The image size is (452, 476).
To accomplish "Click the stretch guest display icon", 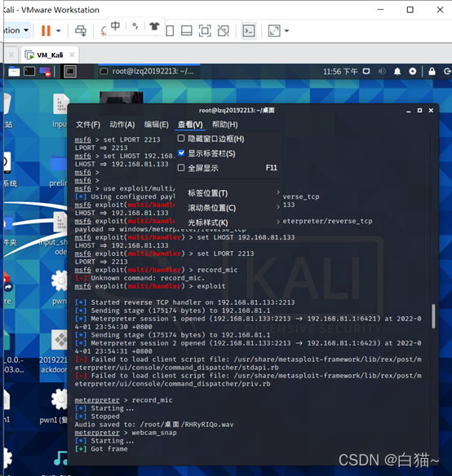I will 274,31.
